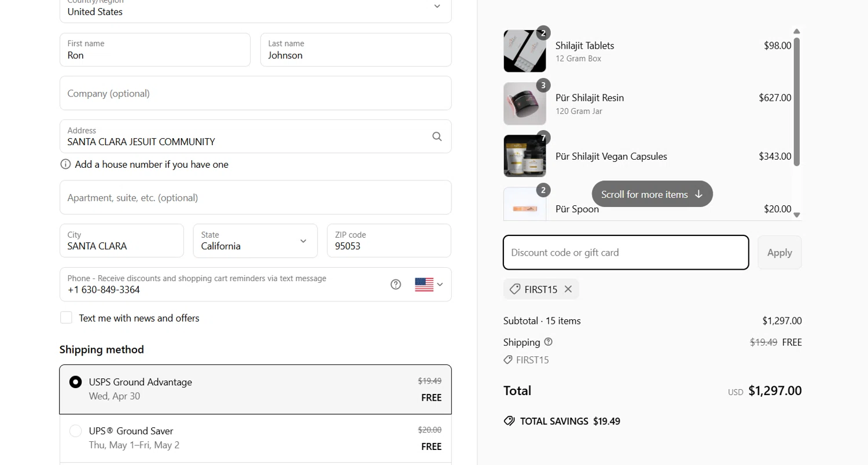Click the total $1,297.00 amount
Screen dimensions: 868x465
pos(775,390)
